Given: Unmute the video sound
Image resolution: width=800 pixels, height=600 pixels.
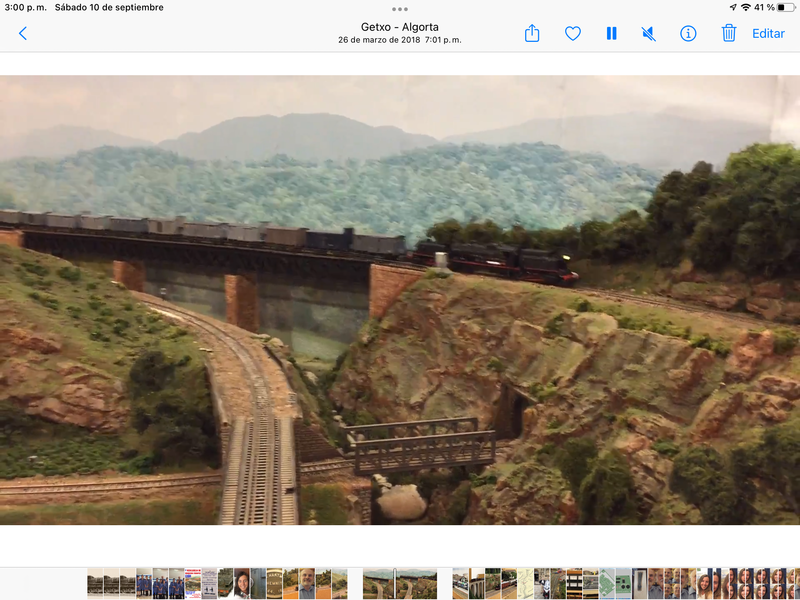Looking at the screenshot, I should click(x=648, y=34).
